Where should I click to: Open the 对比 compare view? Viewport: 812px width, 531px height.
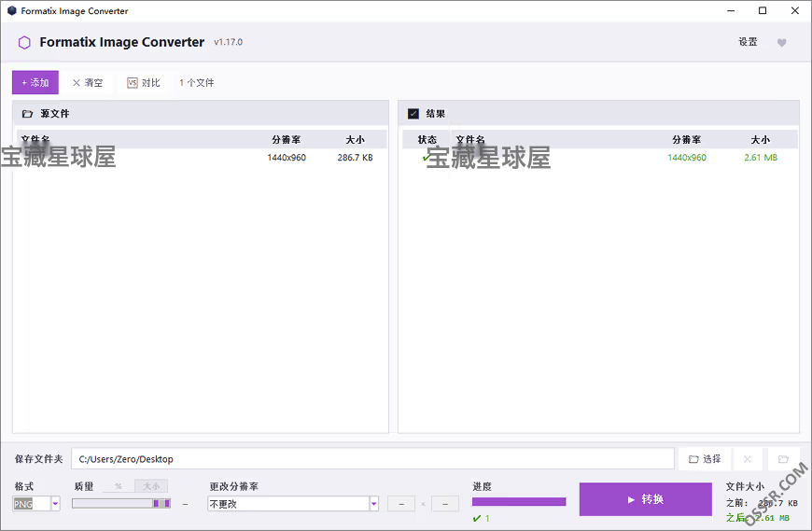point(144,82)
